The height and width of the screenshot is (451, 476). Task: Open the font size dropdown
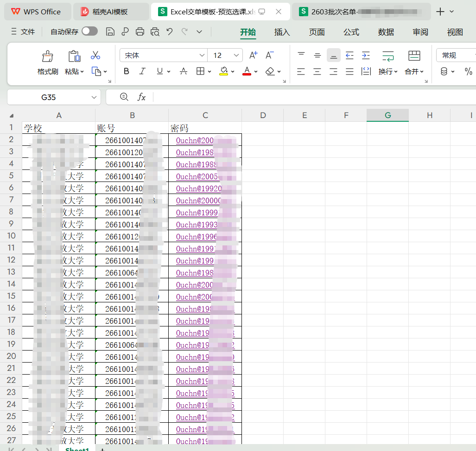236,55
